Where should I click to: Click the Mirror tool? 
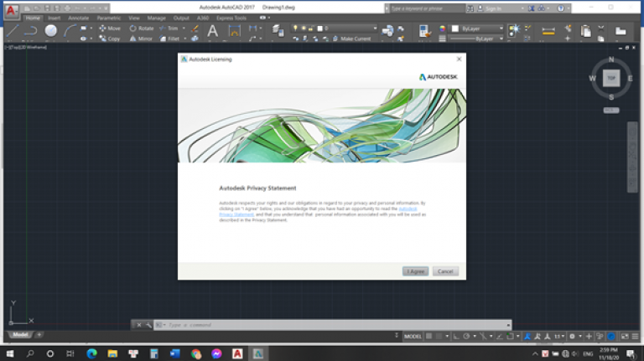[141, 39]
